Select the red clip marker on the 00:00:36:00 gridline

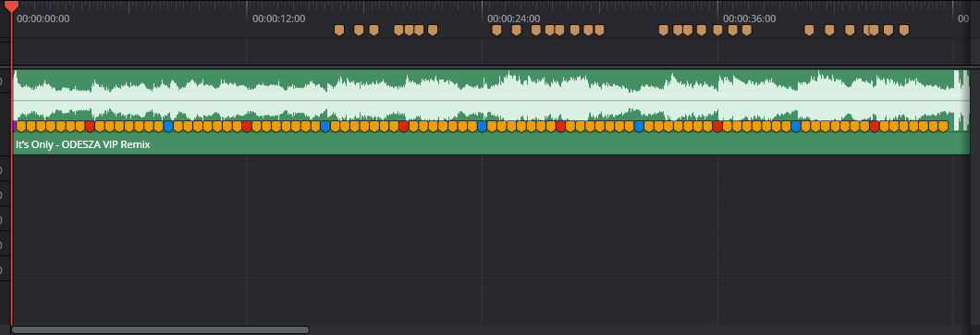717,126
